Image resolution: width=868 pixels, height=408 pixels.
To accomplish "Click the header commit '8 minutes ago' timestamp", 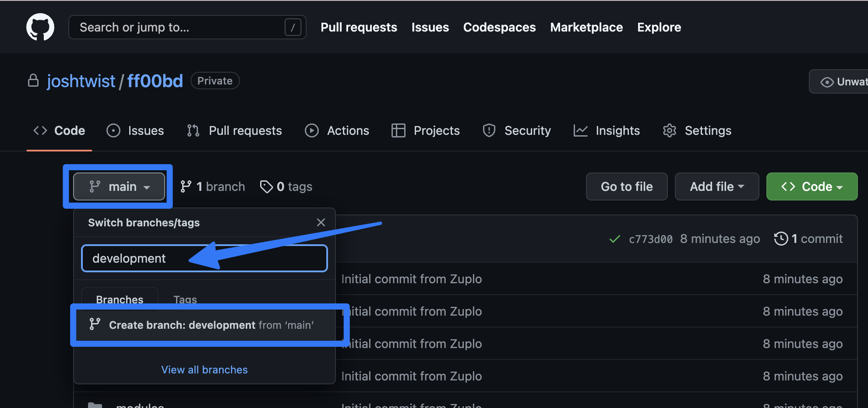I will tap(720, 239).
